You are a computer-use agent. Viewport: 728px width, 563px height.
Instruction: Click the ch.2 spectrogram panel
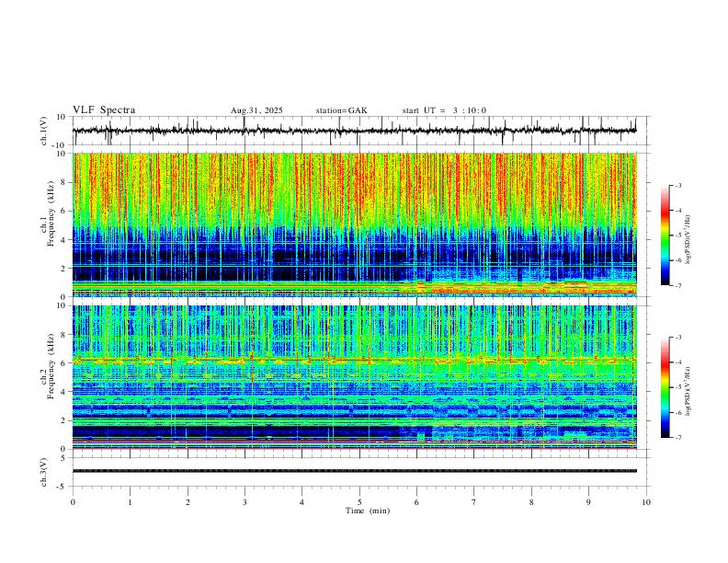(354, 377)
